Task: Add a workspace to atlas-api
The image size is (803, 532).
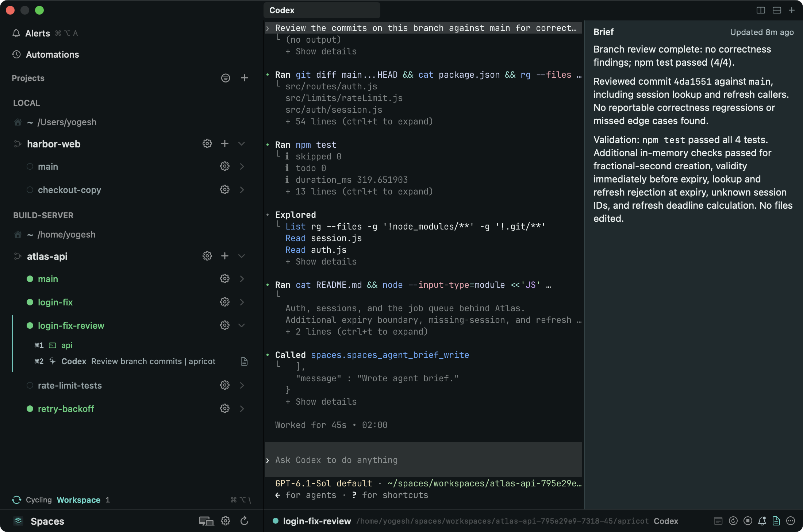Action: [x=225, y=256]
